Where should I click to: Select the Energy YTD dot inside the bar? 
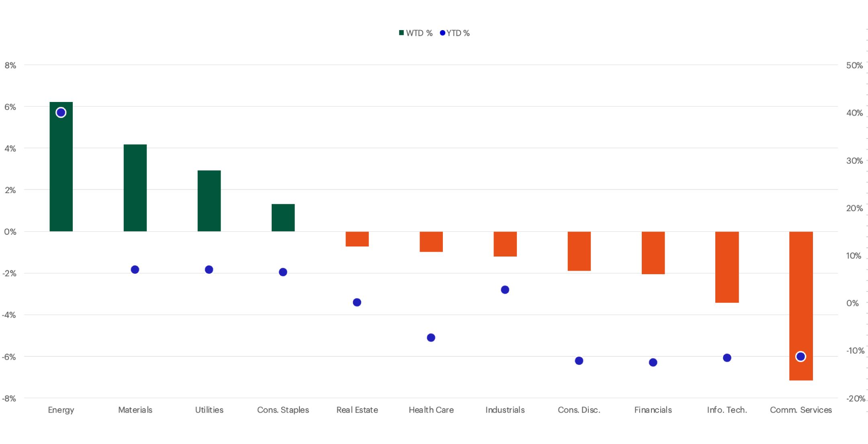[x=60, y=112]
